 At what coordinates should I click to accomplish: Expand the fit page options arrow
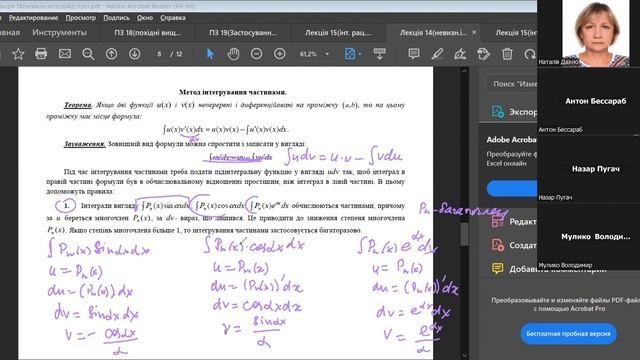(x=360, y=54)
